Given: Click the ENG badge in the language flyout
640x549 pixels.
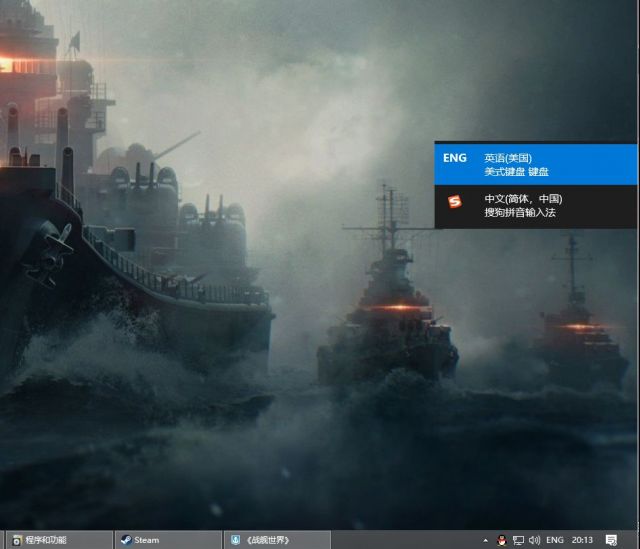Looking at the screenshot, I should point(455,158).
